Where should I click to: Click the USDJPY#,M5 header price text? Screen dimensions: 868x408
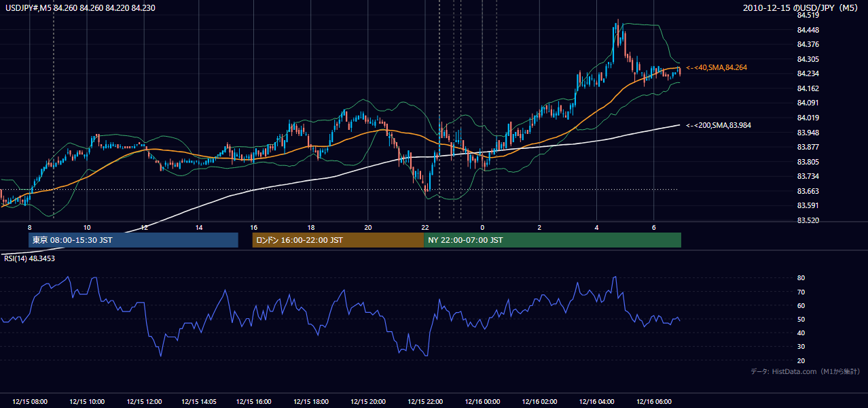tap(79, 7)
